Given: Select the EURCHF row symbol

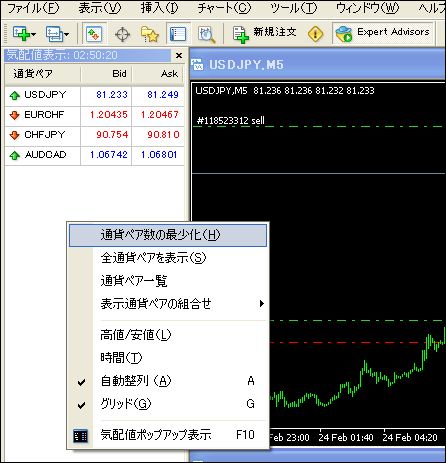Looking at the screenshot, I should click(44, 115).
